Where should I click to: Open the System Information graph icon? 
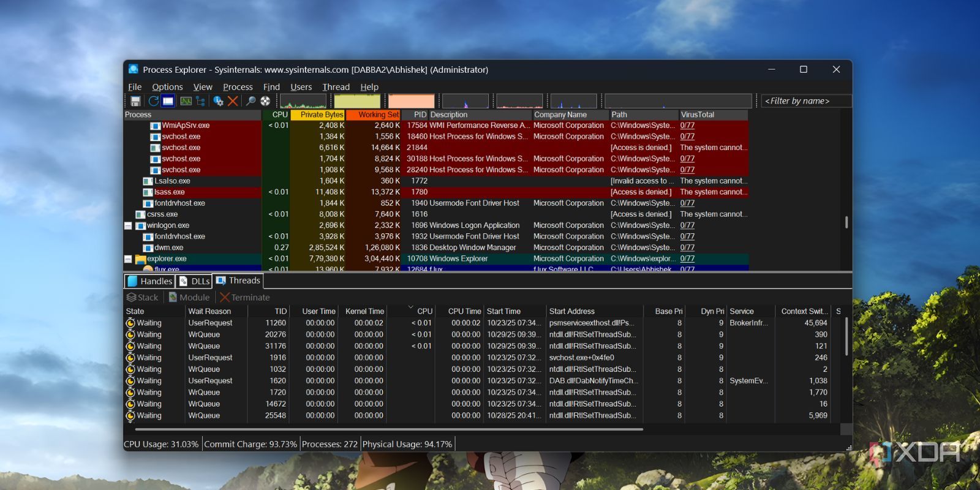186,101
